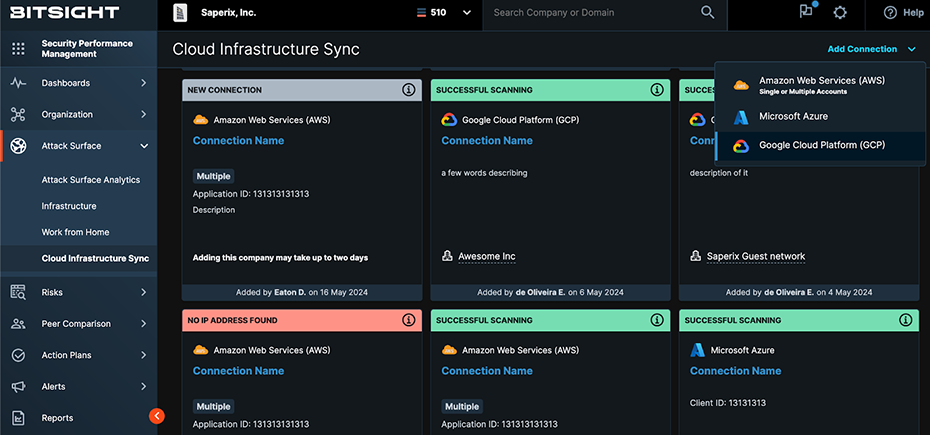Expand the Dashboards sidebar section

point(144,83)
